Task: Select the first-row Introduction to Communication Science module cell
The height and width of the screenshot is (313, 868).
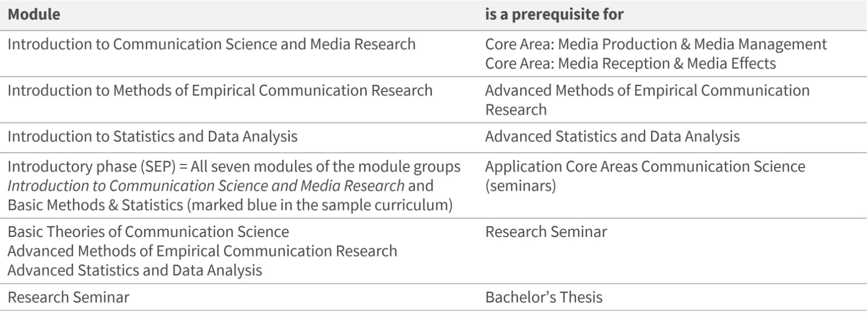Action: click(x=211, y=44)
